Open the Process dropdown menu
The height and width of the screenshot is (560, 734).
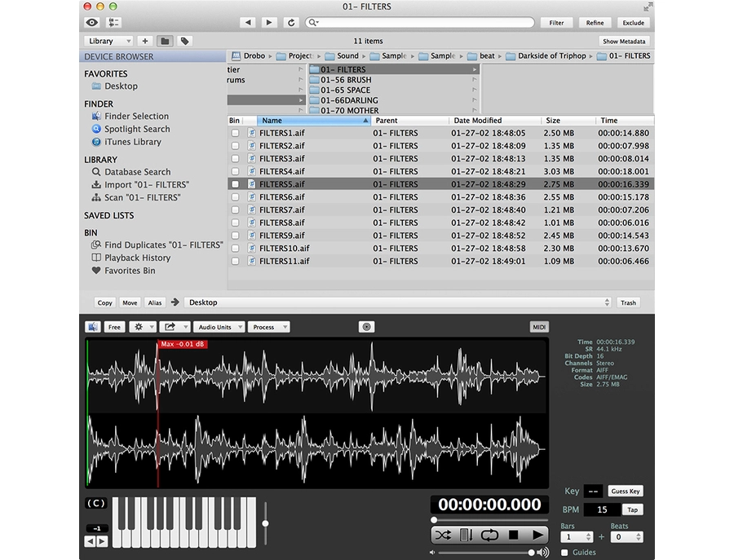[268, 327]
